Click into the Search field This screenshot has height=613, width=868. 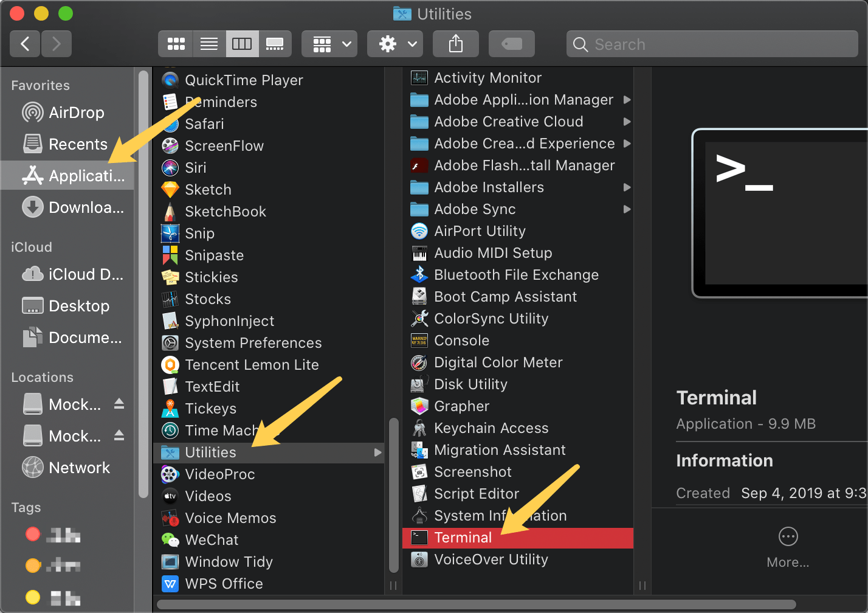tap(712, 44)
